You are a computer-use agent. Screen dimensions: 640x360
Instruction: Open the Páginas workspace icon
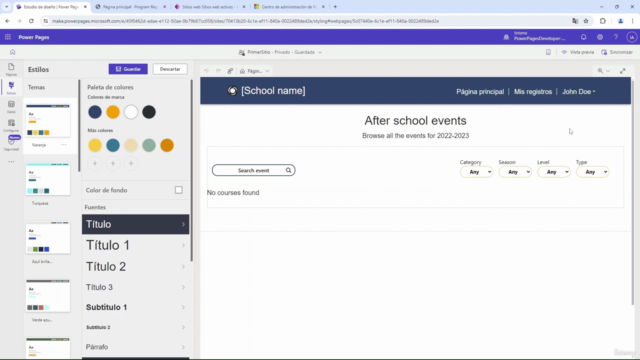pyautogui.click(x=11, y=69)
